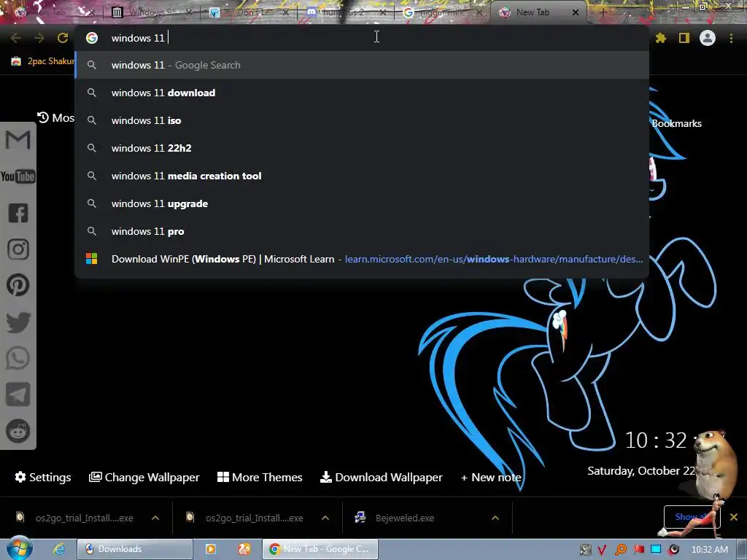Launch Internet Explorer from taskbar
This screenshot has width=747, height=560.
coord(59,549)
